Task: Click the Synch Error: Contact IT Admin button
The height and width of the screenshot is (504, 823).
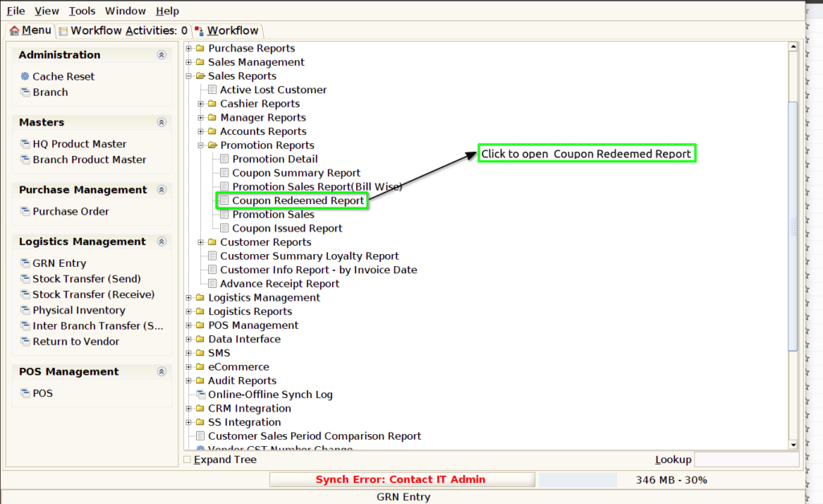Action: pyautogui.click(x=402, y=479)
